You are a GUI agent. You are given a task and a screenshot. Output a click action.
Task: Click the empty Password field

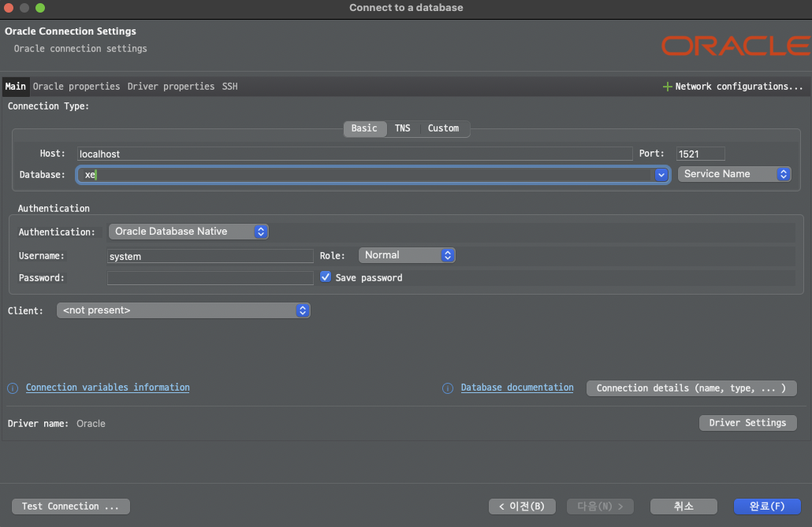coord(210,278)
